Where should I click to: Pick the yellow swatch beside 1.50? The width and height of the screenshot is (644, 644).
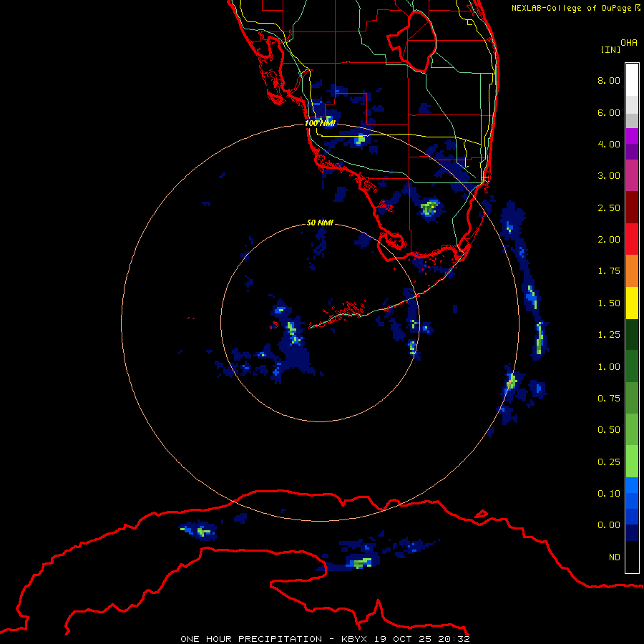[632, 303]
